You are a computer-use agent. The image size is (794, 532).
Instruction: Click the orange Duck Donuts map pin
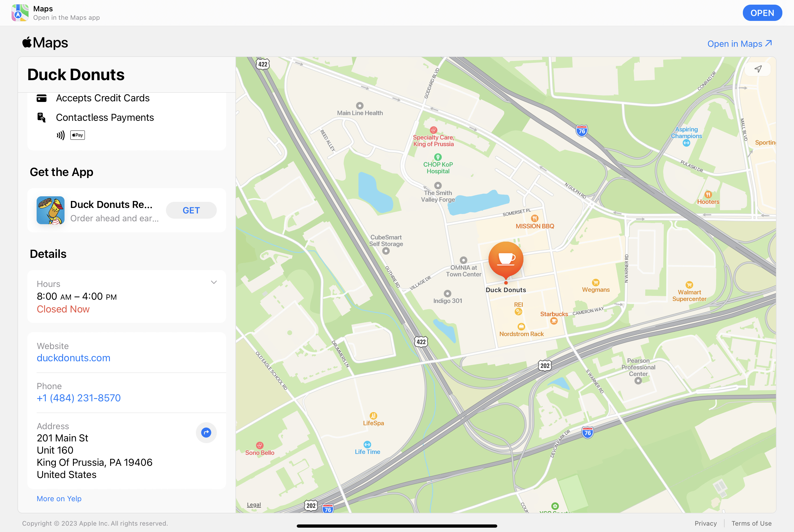point(506,260)
